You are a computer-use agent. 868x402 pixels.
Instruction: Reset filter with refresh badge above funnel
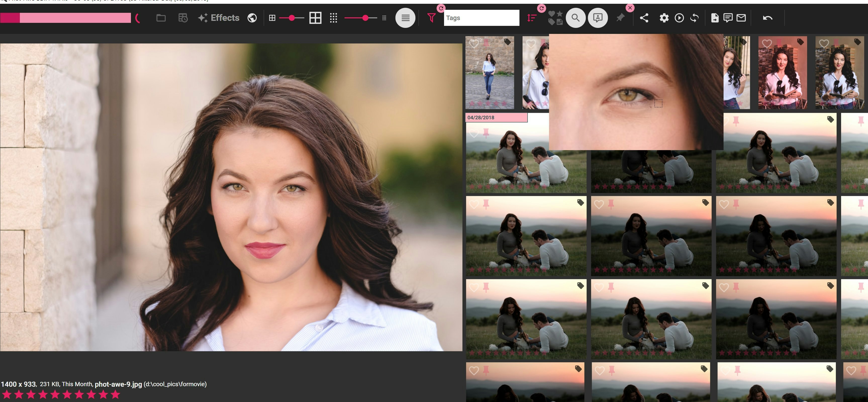pos(441,8)
